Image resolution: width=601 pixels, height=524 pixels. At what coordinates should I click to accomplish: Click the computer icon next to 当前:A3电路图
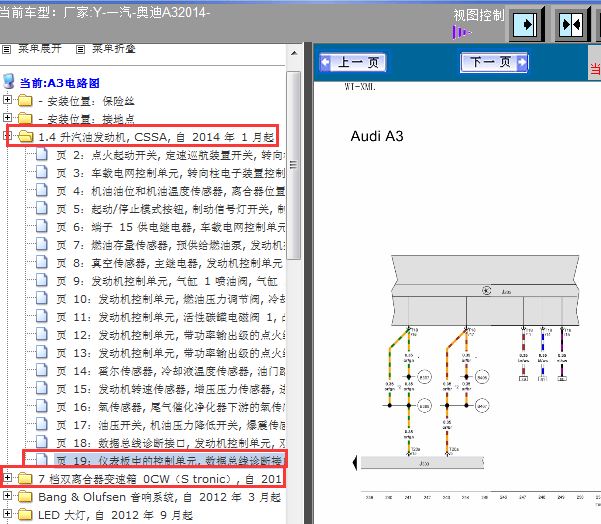point(8,81)
